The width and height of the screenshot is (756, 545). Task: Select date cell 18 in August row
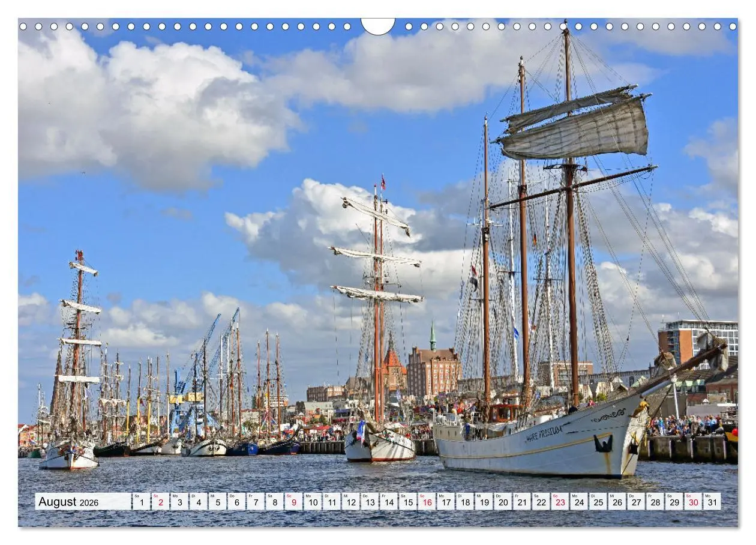[x=465, y=502]
